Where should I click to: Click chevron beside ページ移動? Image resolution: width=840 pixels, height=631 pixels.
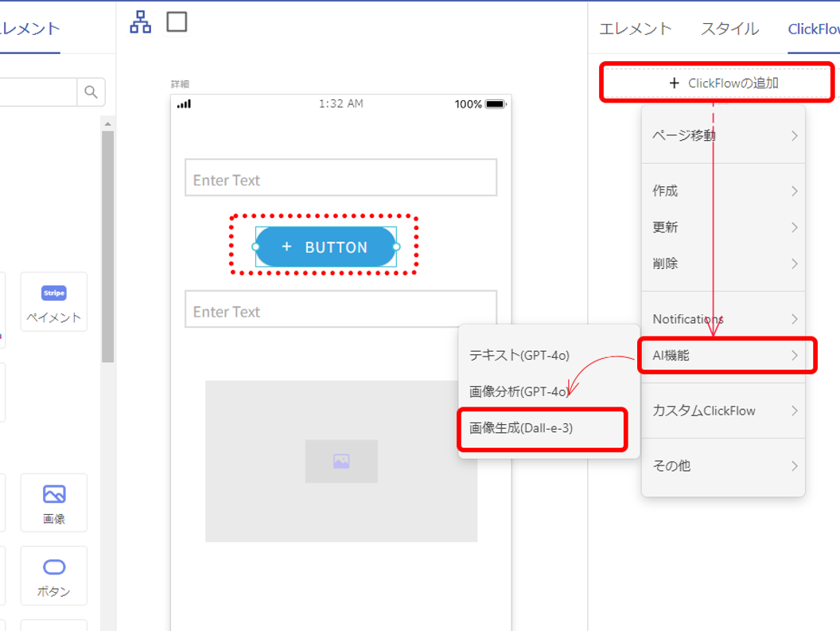(795, 135)
